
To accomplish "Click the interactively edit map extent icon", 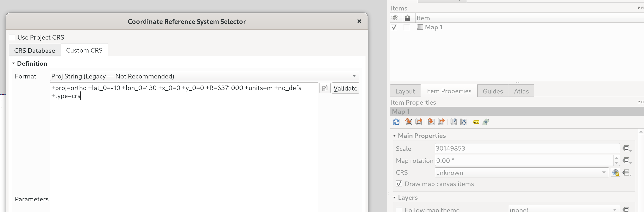I will tap(463, 122).
